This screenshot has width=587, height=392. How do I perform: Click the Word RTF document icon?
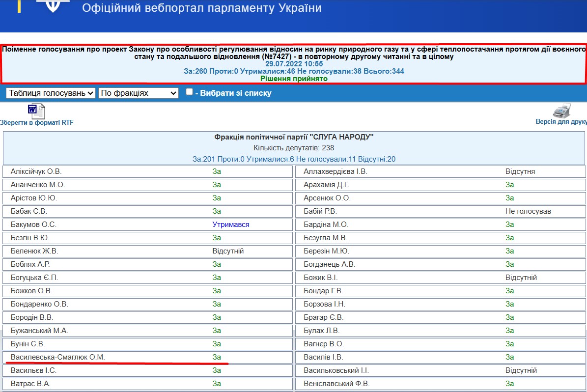click(36, 111)
